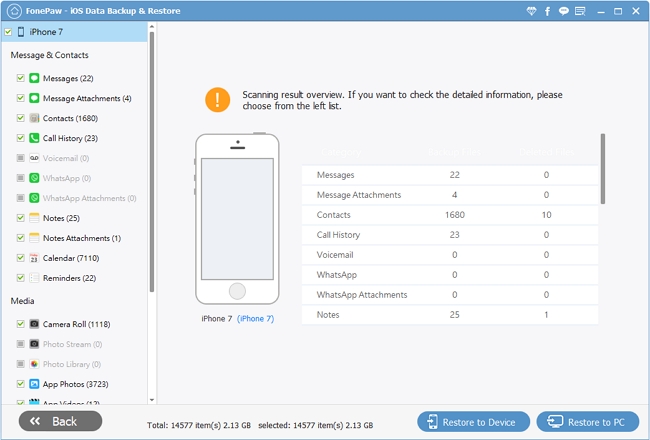Click the Camera Roll icon
This screenshot has width=650, height=440.
coord(34,324)
